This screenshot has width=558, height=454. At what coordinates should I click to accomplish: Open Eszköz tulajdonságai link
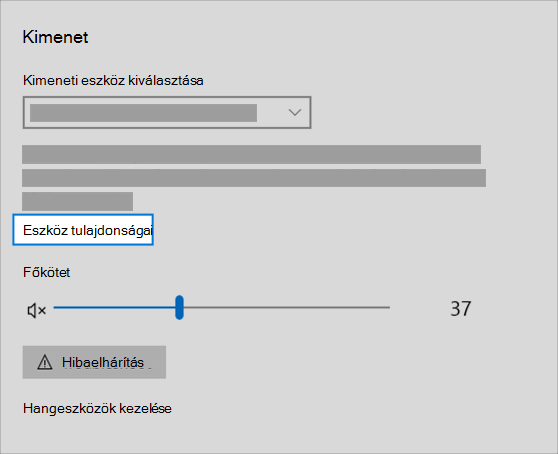88,230
